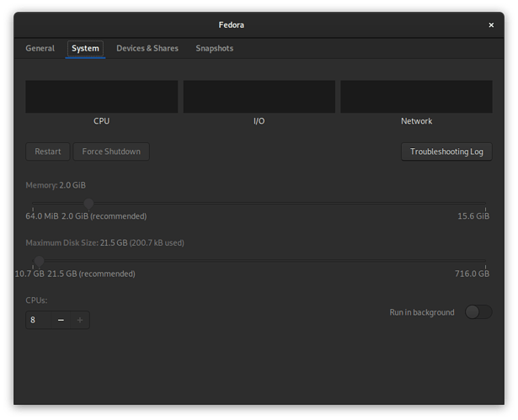Click the 716.0 GB disk maximum label

(x=472, y=274)
